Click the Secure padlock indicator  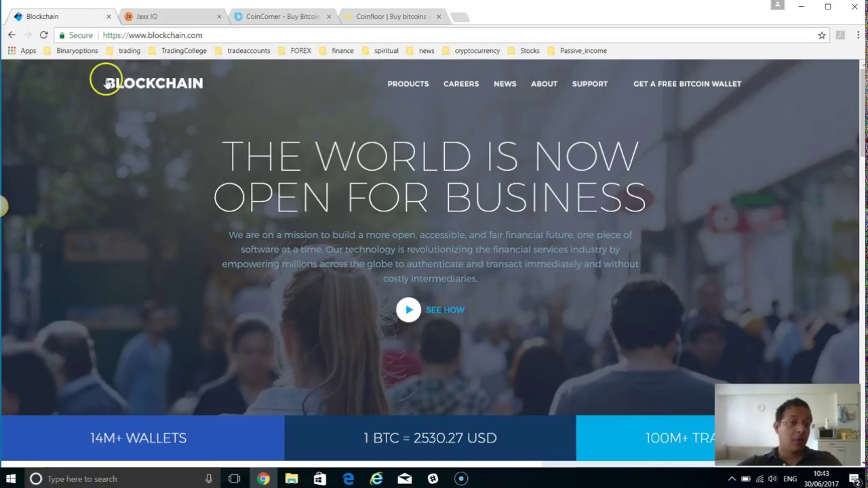[x=75, y=35]
